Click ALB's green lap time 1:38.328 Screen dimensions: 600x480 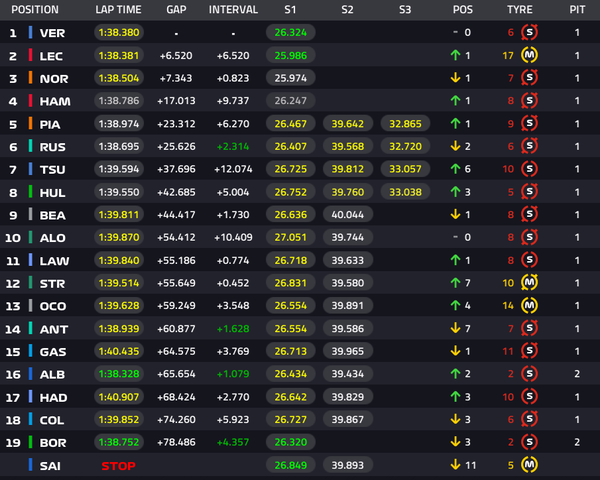119,374
